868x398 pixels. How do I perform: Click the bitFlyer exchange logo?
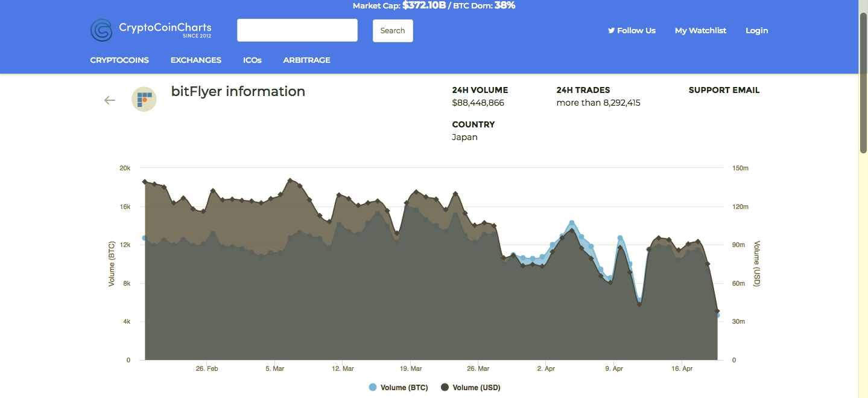coord(144,100)
